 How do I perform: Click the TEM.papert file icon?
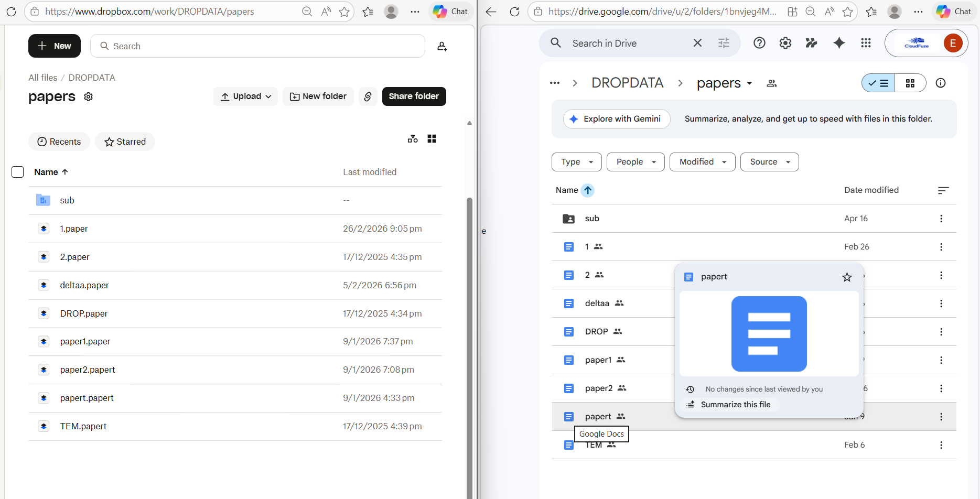point(44,426)
